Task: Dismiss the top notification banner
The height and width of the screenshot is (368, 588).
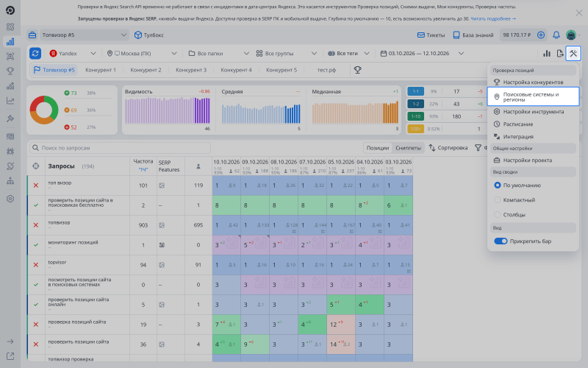Action: 579,13
